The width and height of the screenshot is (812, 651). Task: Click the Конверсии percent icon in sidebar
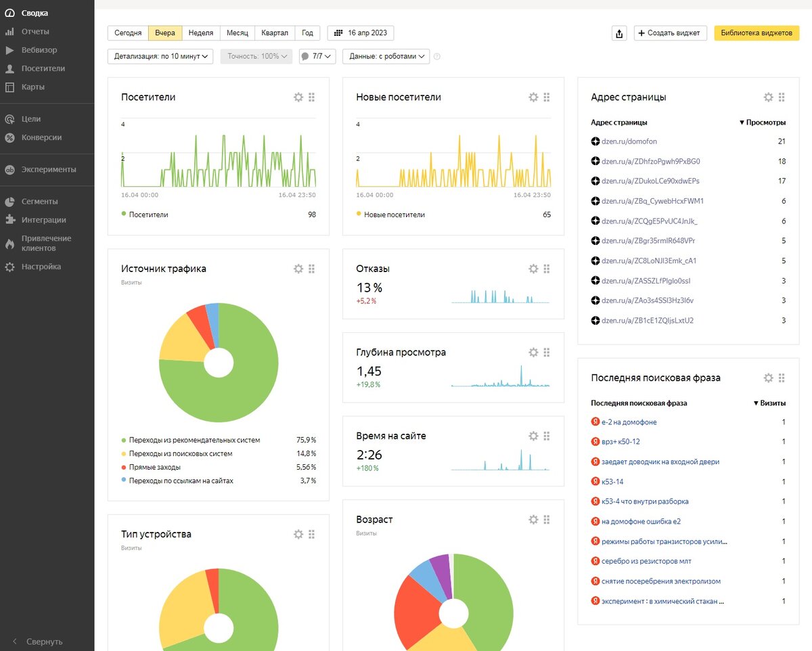pos(9,137)
